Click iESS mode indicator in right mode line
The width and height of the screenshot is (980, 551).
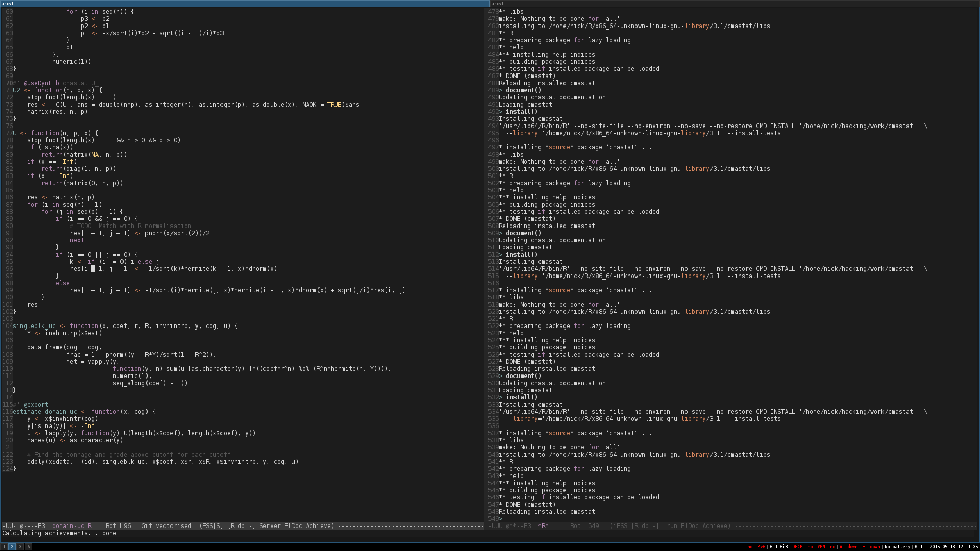pyautogui.click(x=621, y=526)
